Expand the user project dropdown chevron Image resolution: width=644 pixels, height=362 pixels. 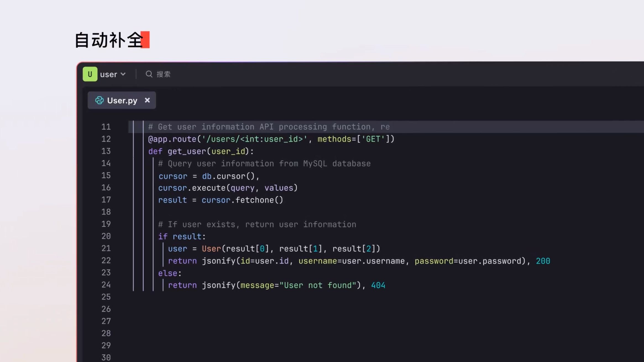(x=123, y=74)
